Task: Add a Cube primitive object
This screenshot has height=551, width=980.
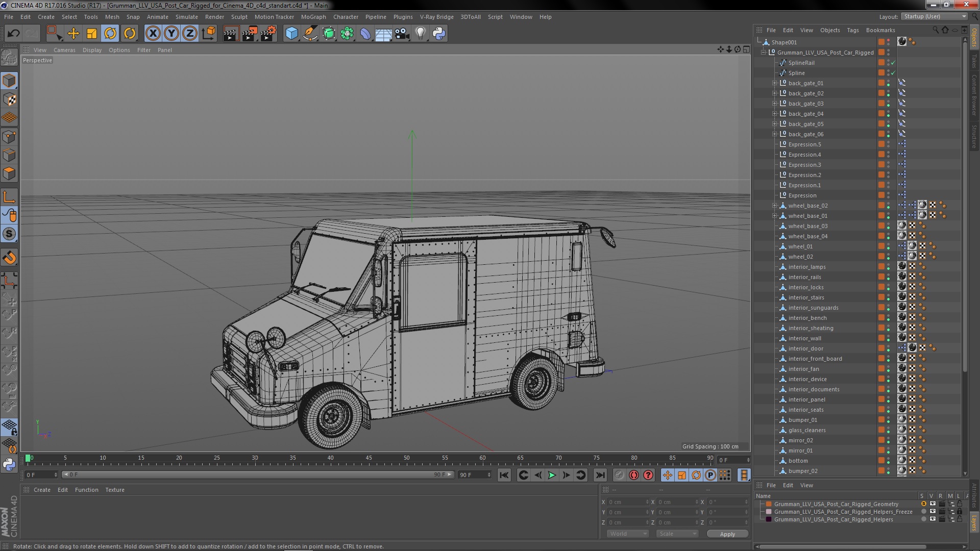Action: tap(291, 34)
